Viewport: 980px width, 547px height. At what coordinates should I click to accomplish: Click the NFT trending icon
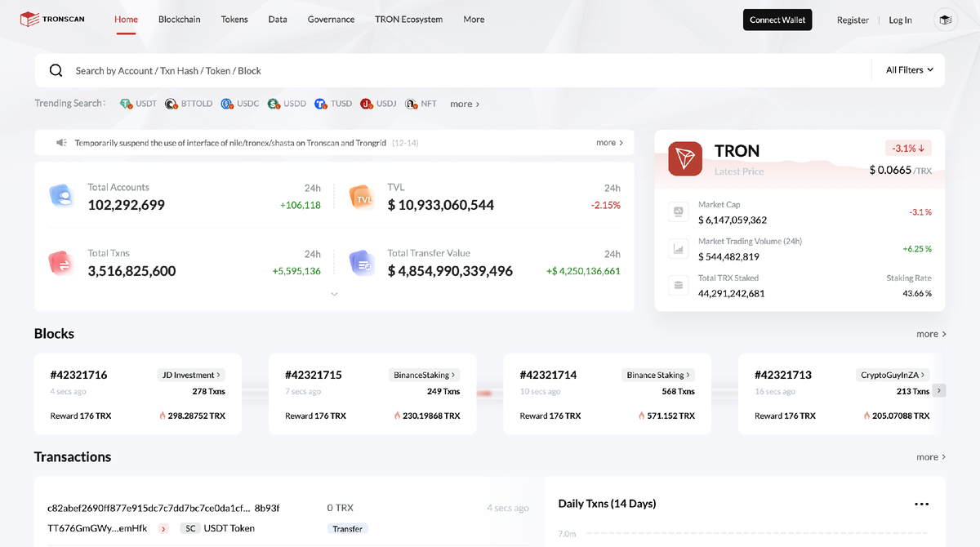click(412, 104)
